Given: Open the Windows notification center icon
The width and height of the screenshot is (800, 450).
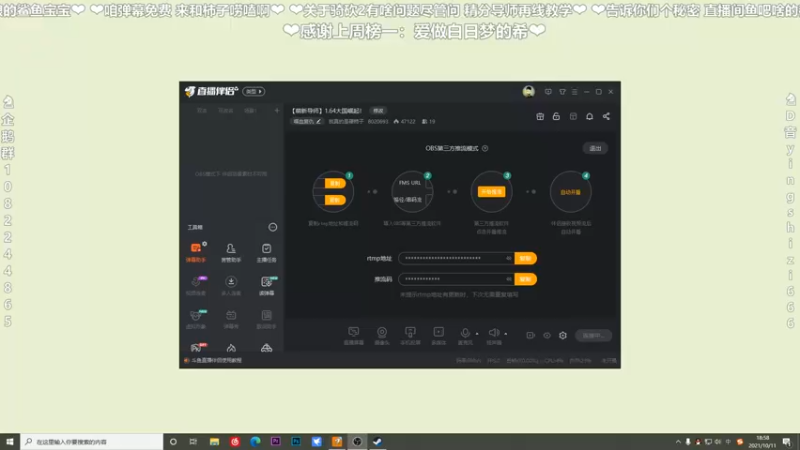Looking at the screenshot, I should click(x=787, y=442).
